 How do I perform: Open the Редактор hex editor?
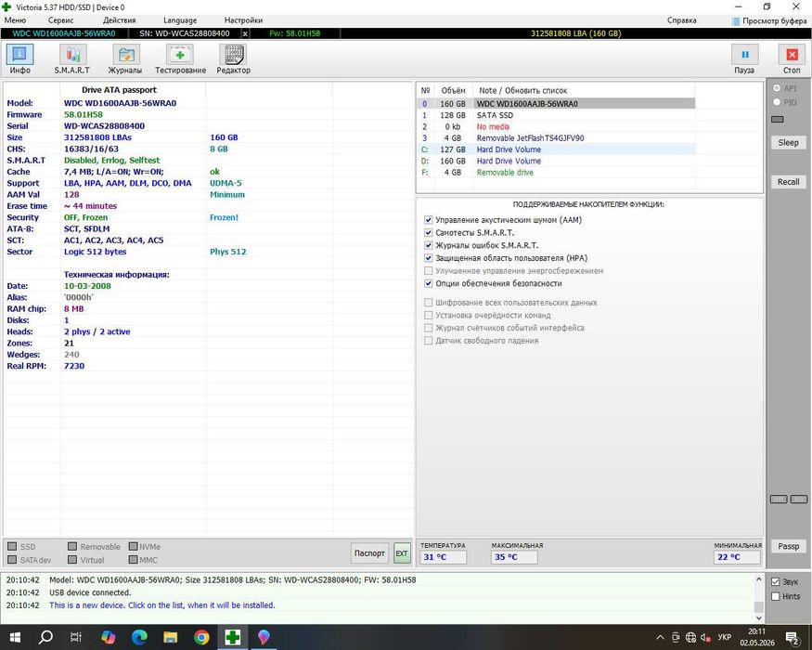pyautogui.click(x=233, y=59)
